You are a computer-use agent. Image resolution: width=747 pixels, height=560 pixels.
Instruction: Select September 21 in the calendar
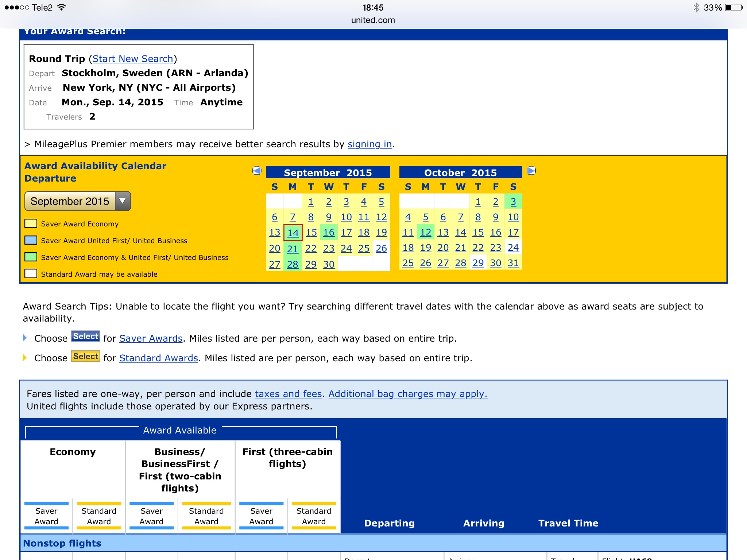(293, 249)
